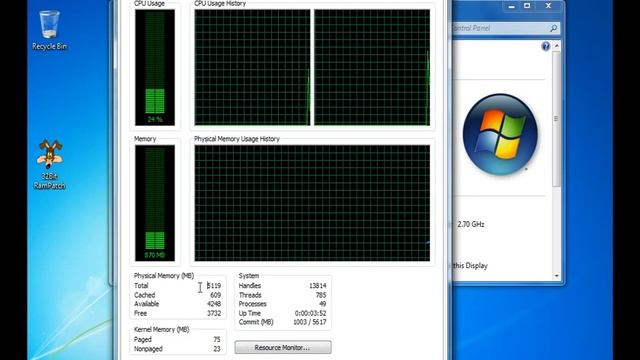The width and height of the screenshot is (640, 360).
Task: Click scroll down arrow in Control Panel window
Action: (556, 276)
